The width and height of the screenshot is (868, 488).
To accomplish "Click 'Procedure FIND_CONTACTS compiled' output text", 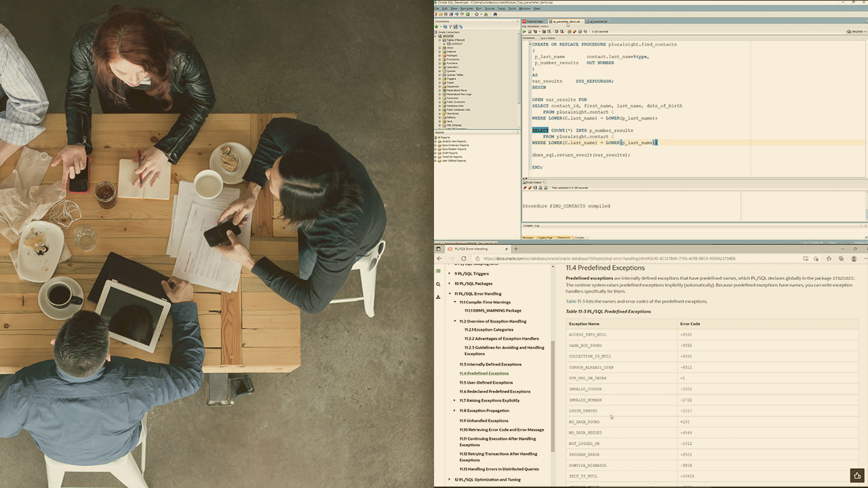I will [x=566, y=206].
